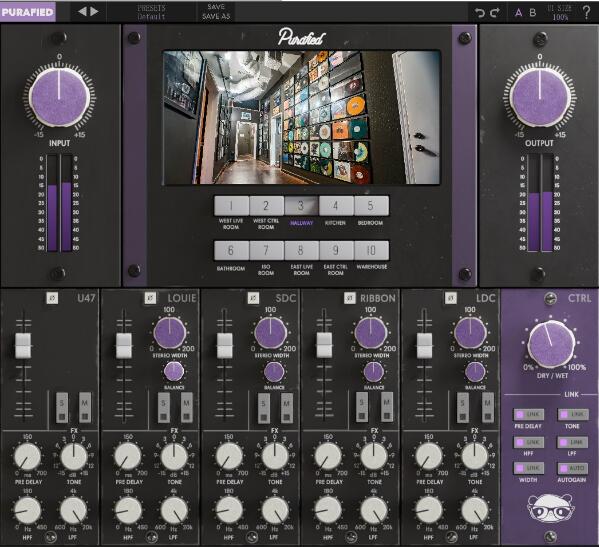599x547 pixels.
Task: Toggle the AUTOGAIN auto switch
Action: click(x=573, y=468)
